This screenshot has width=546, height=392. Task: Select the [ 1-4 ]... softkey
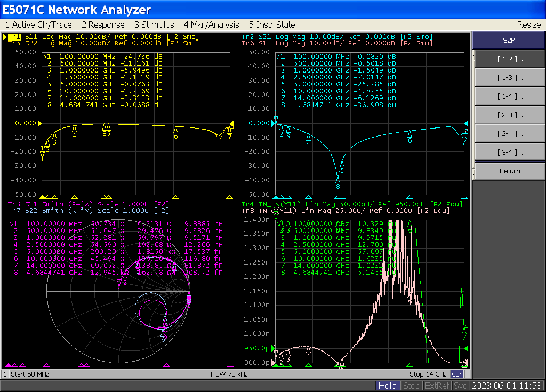pos(510,96)
